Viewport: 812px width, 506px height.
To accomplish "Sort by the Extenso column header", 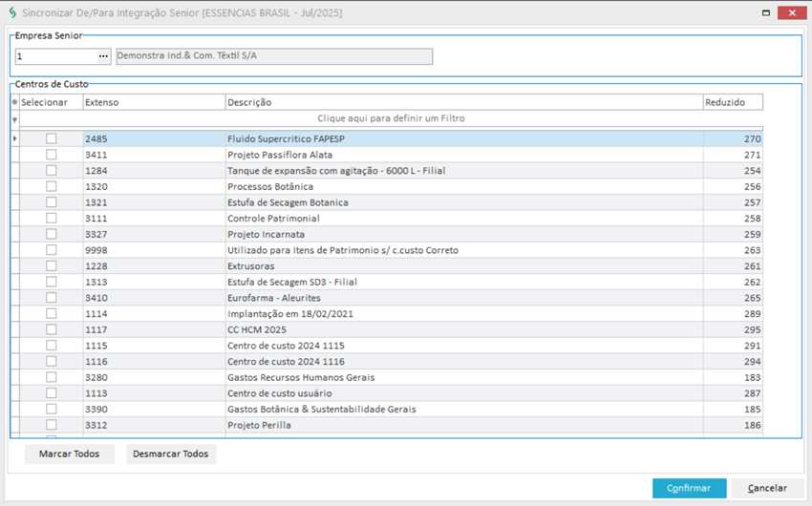I will click(155, 102).
